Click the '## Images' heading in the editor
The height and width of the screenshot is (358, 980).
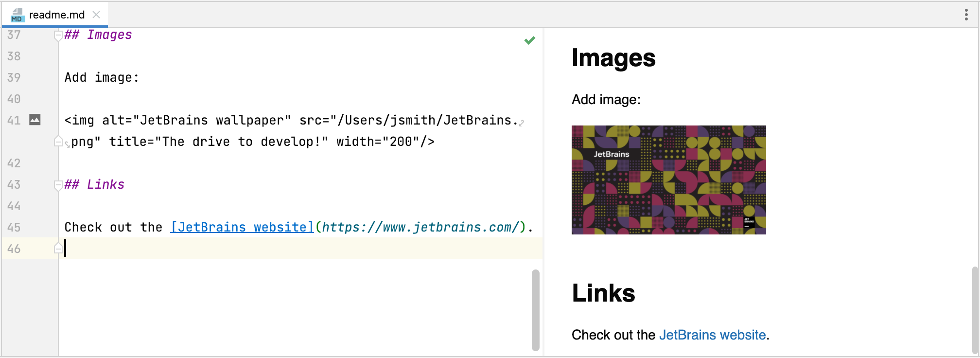[98, 35]
